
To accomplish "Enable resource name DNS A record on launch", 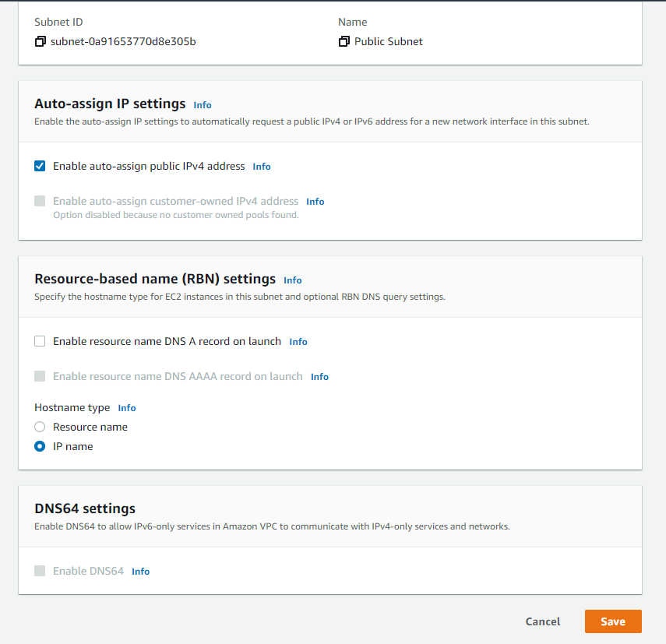I will pos(40,341).
